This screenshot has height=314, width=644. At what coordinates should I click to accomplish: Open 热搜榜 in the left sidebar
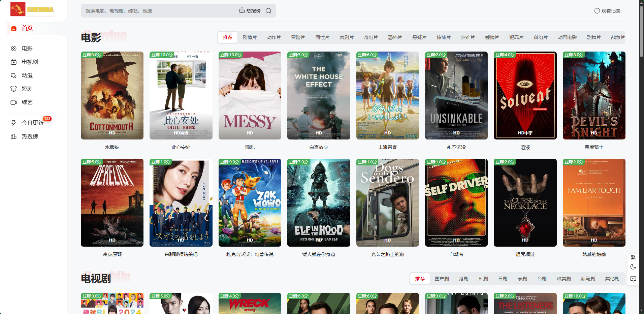click(30, 136)
